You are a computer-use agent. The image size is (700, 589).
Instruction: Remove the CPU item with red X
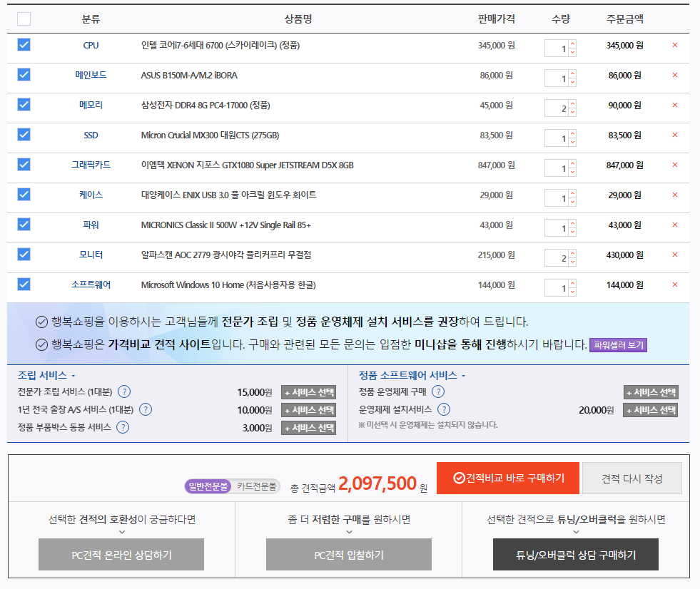675,45
